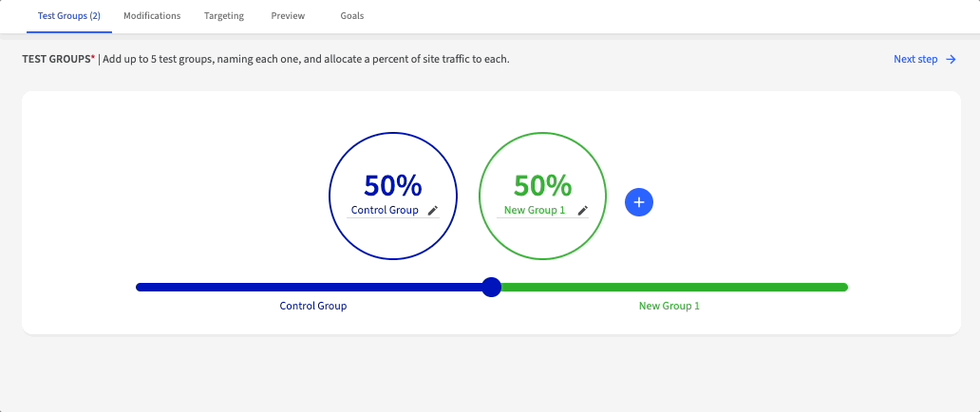Screen dimensions: 980x412
Task: Click the traffic allocation slider handle
Action: click(x=491, y=287)
